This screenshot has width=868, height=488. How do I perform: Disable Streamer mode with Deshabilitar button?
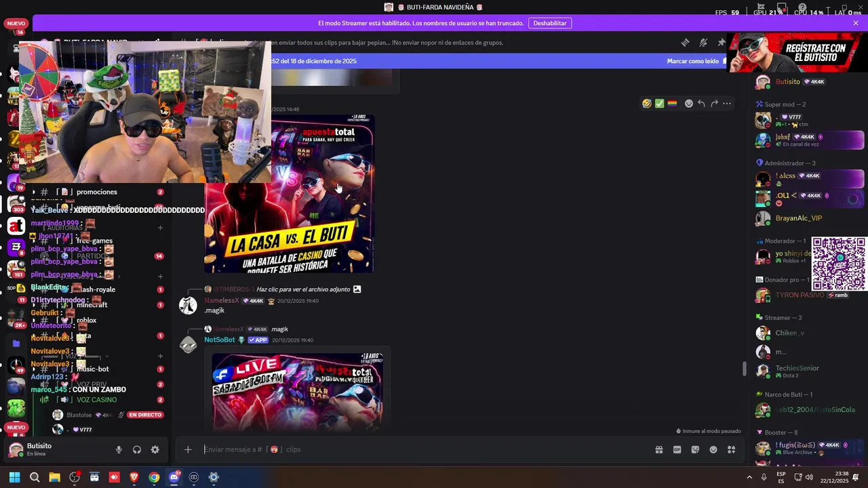coord(550,23)
